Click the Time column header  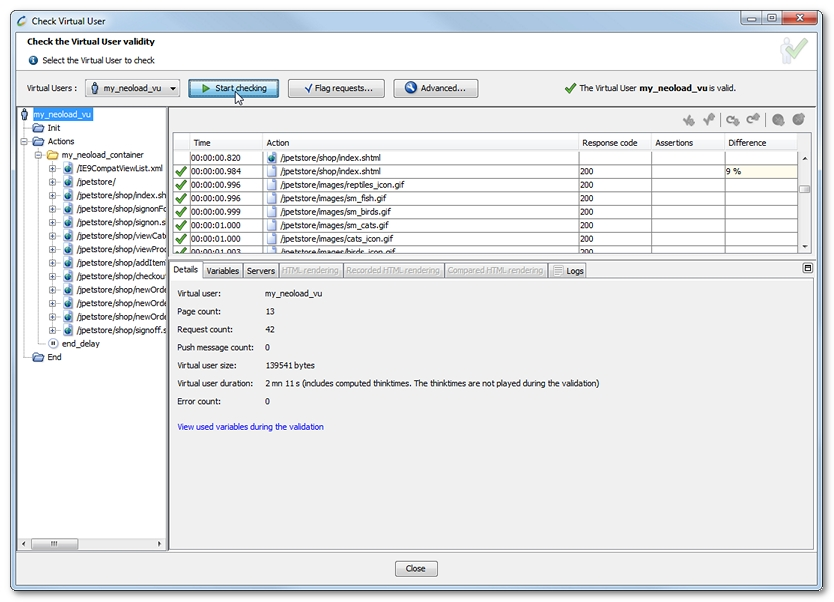tap(226, 143)
